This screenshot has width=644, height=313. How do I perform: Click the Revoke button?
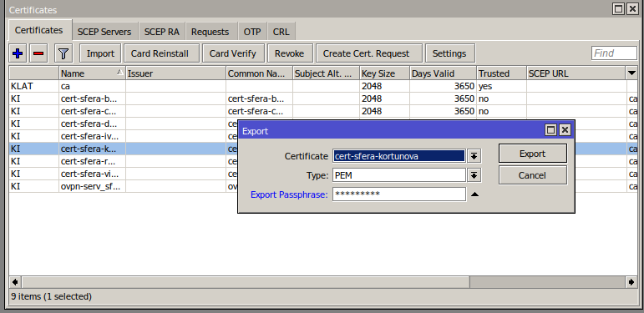290,53
